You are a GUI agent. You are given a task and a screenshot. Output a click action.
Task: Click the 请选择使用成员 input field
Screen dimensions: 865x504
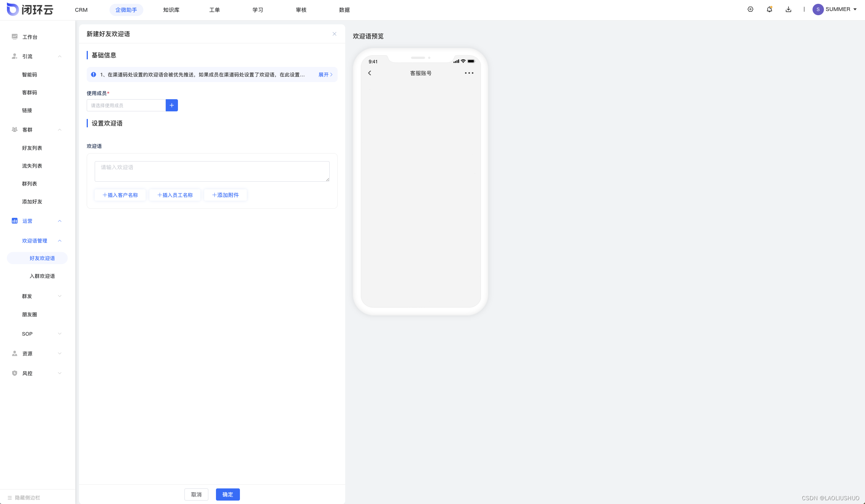126,105
